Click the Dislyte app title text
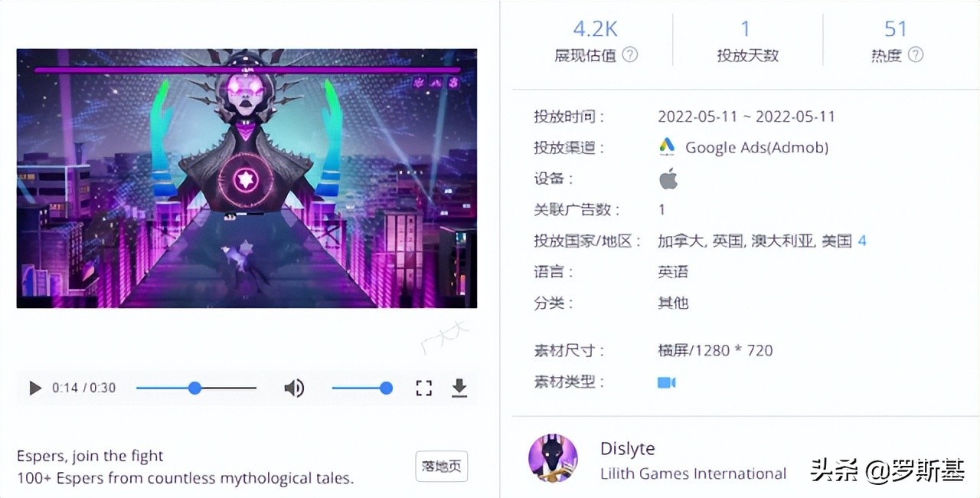This screenshot has height=498, width=980. click(627, 448)
